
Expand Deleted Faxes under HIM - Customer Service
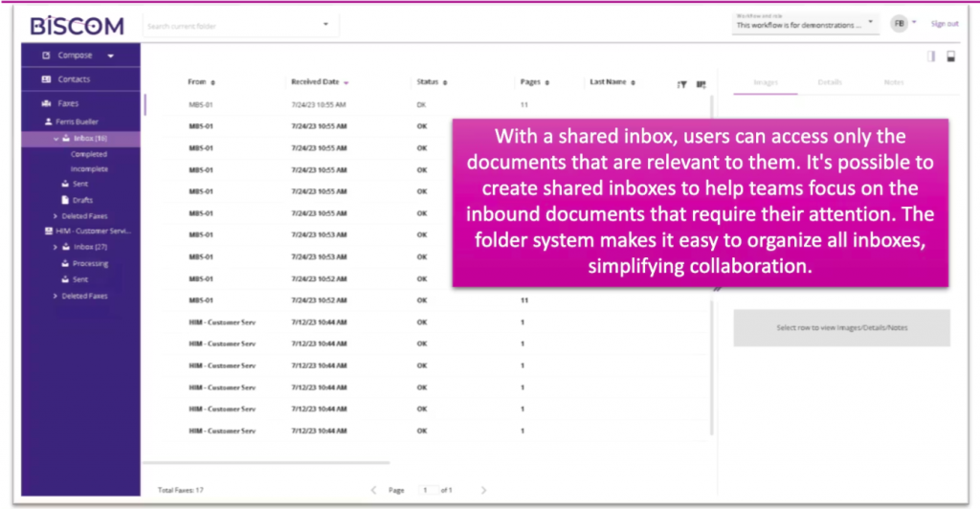55,296
